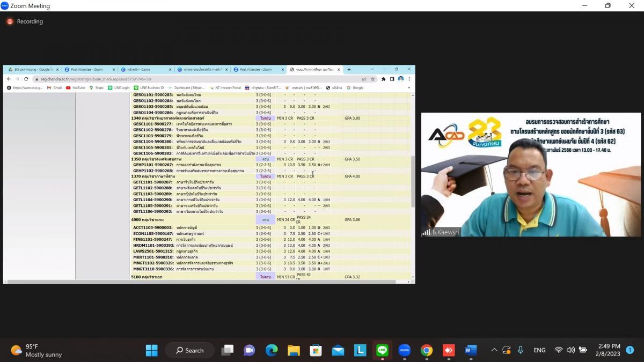Open Microsoft Store from the taskbar
The image size is (644, 362).
click(x=316, y=350)
